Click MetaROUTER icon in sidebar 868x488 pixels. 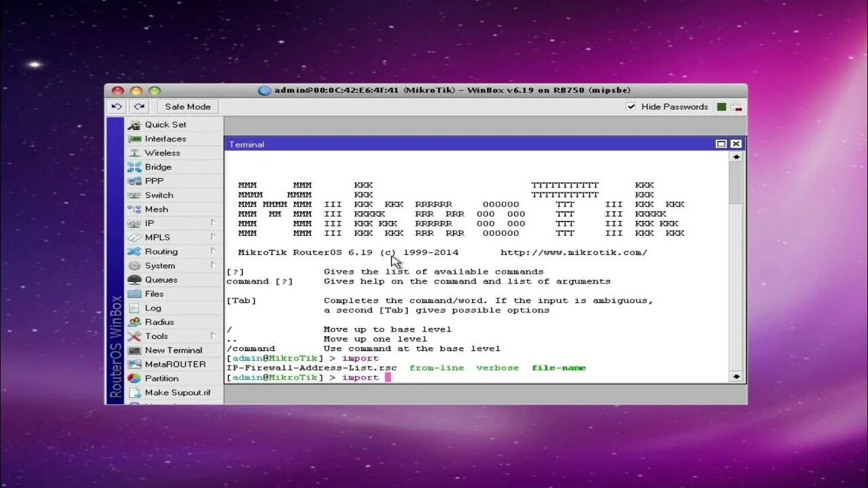pyautogui.click(x=134, y=364)
